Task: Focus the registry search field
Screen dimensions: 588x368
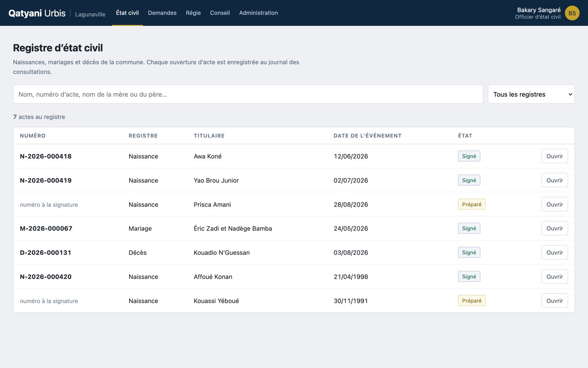Action: pos(248,94)
